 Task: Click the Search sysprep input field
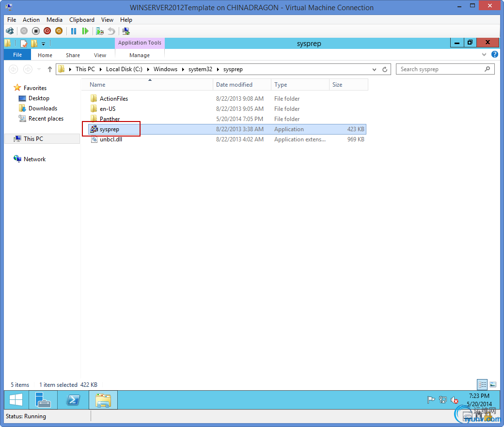(445, 69)
